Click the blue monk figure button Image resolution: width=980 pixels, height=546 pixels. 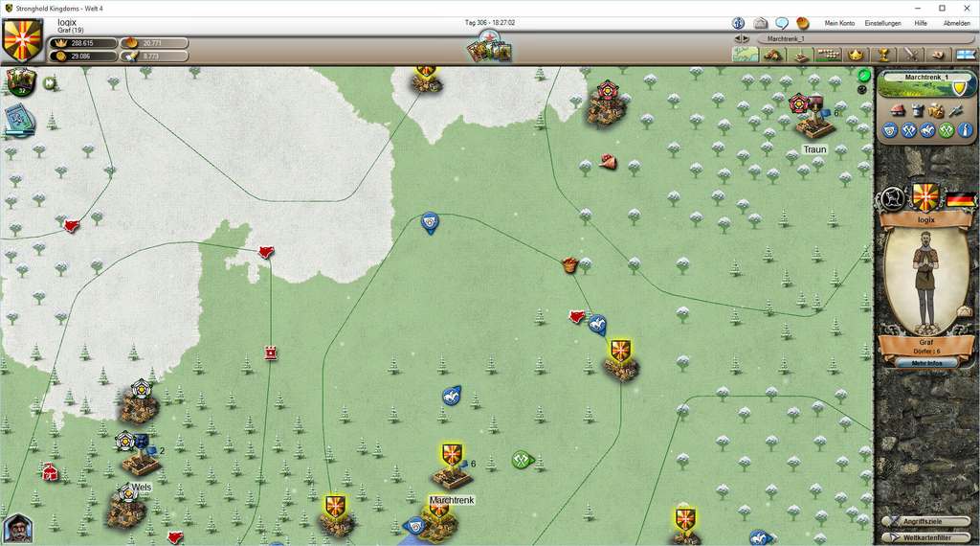tap(965, 130)
